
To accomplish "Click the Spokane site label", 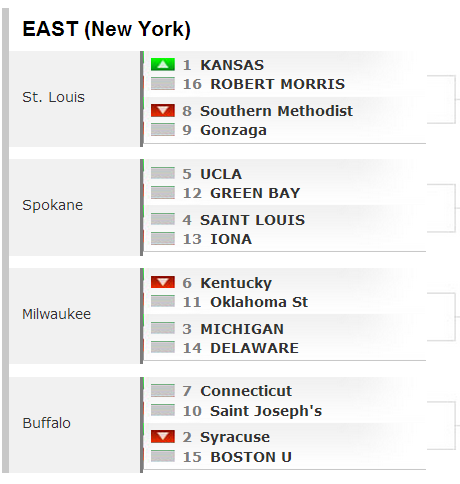I will pos(53,205).
